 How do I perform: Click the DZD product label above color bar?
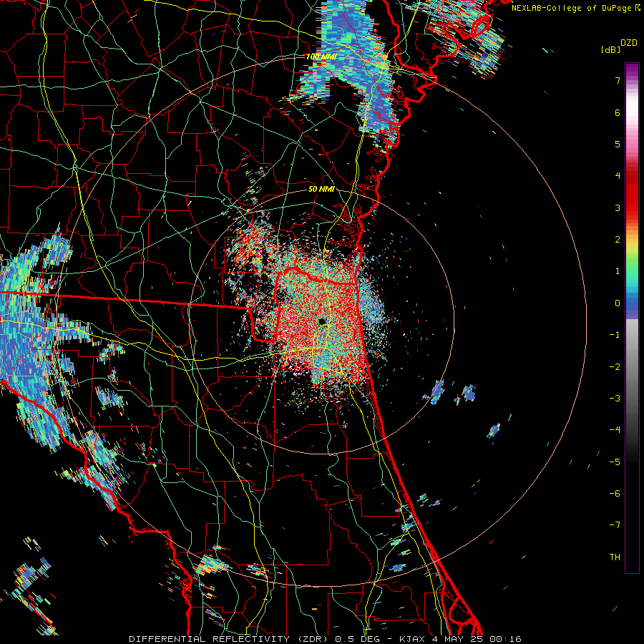click(x=628, y=43)
